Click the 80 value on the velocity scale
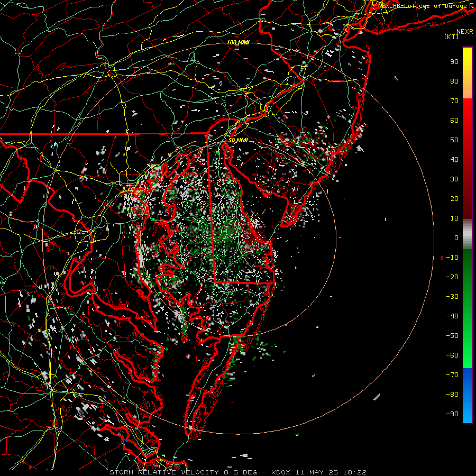Screen dimensions: 476x476 click(x=454, y=81)
